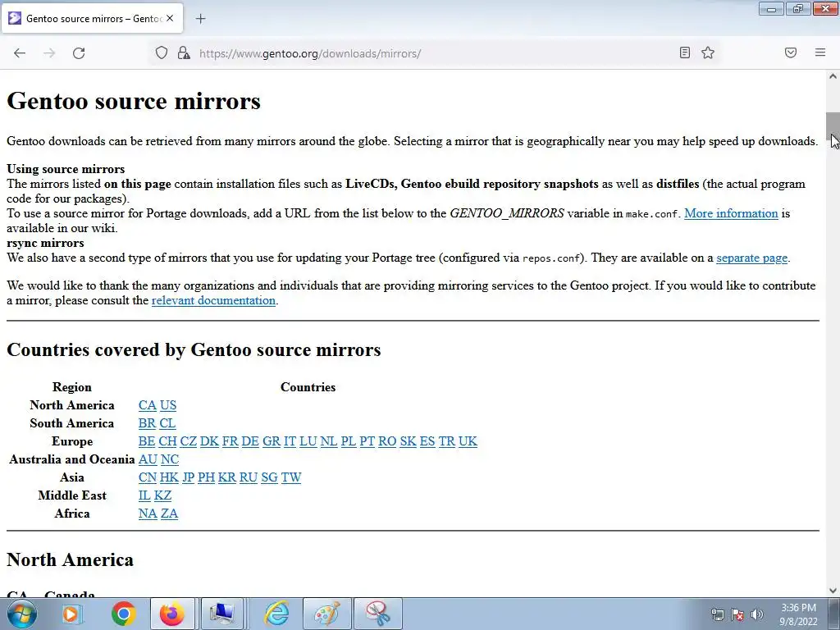Switch to Firefox taskbar button
Screen dimensions: 840x630
coord(172,614)
